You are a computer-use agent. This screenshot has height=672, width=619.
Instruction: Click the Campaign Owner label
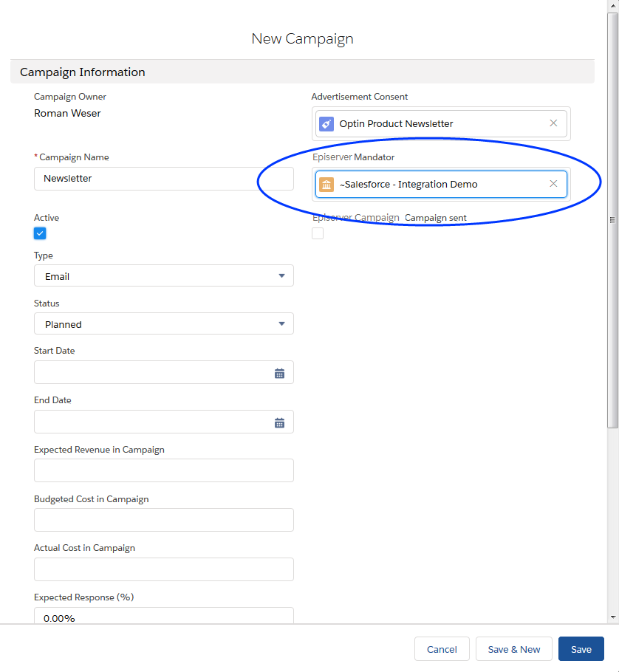coord(70,97)
